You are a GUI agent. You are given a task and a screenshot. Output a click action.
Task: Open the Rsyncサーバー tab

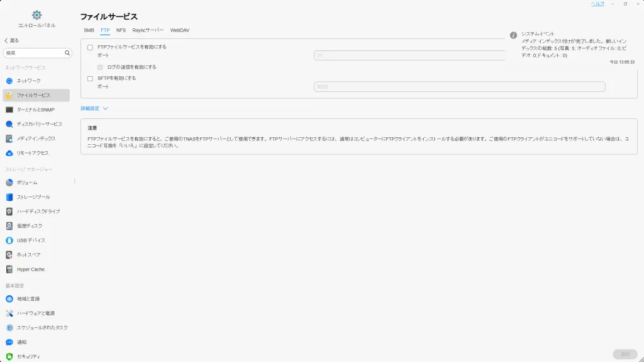click(148, 30)
